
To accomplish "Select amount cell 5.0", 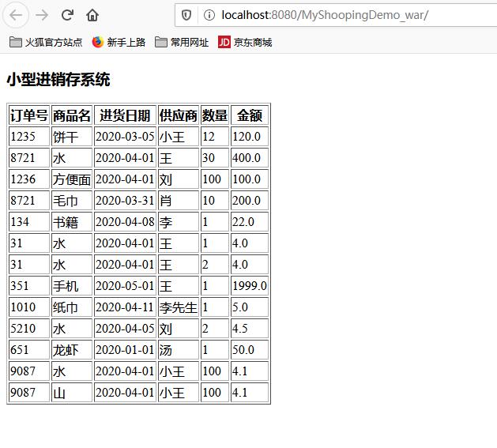I will (250, 307).
